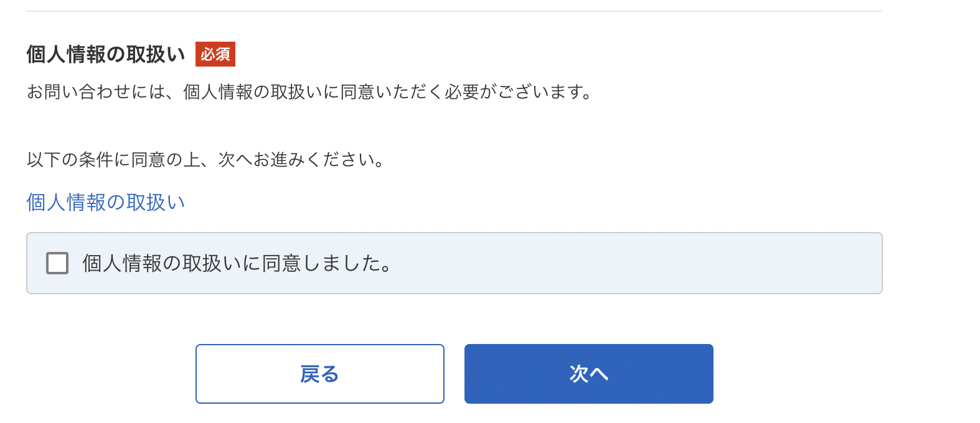Open the blue 個人情報の取扱い link
The image size is (980, 423).
106,202
